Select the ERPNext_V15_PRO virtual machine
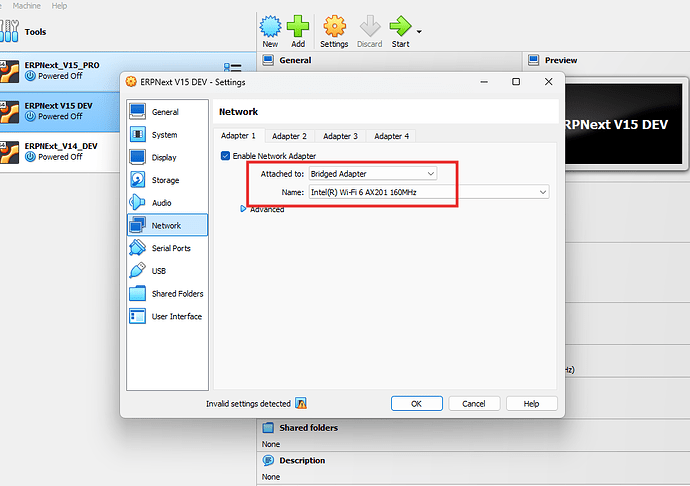 click(128, 71)
